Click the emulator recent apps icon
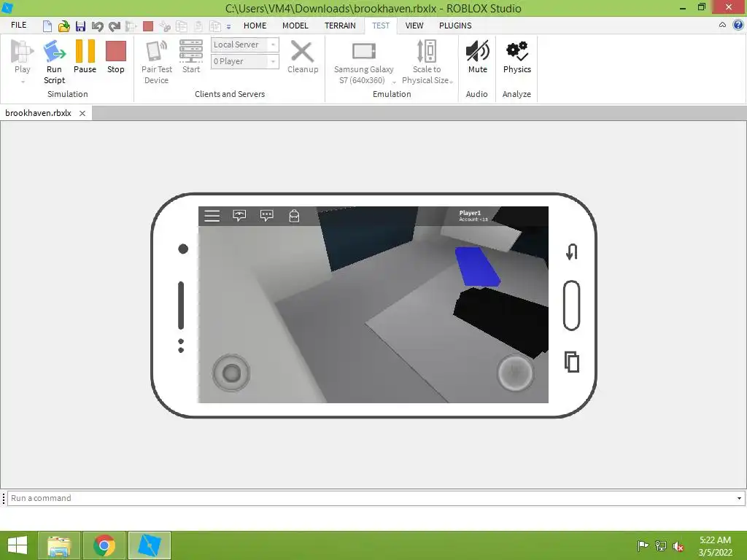 572,362
